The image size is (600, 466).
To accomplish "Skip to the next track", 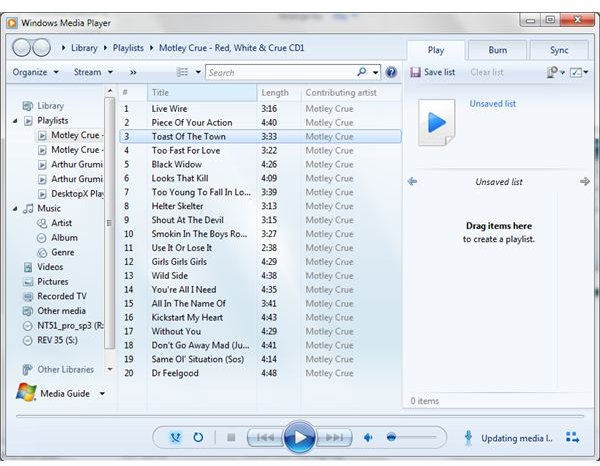I will (334, 437).
